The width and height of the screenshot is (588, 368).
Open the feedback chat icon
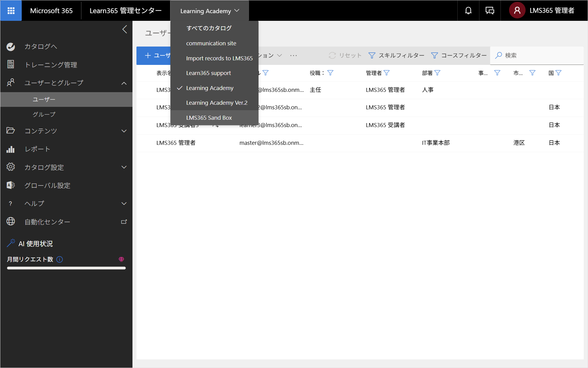pyautogui.click(x=489, y=11)
